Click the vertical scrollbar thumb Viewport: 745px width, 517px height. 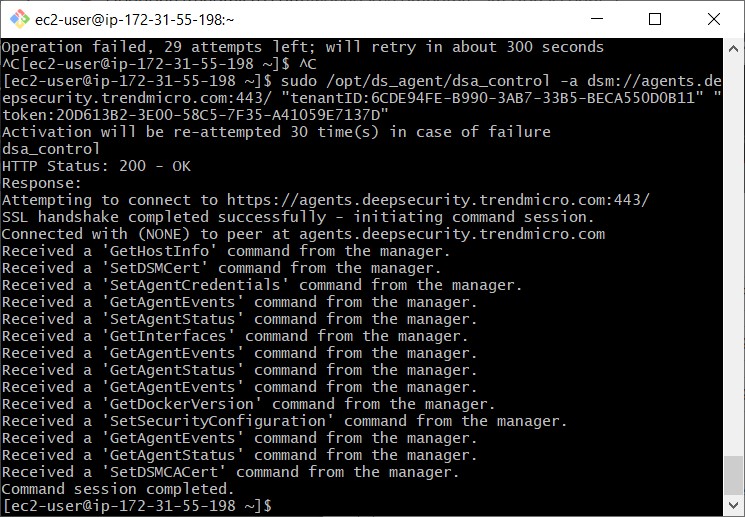[733, 475]
